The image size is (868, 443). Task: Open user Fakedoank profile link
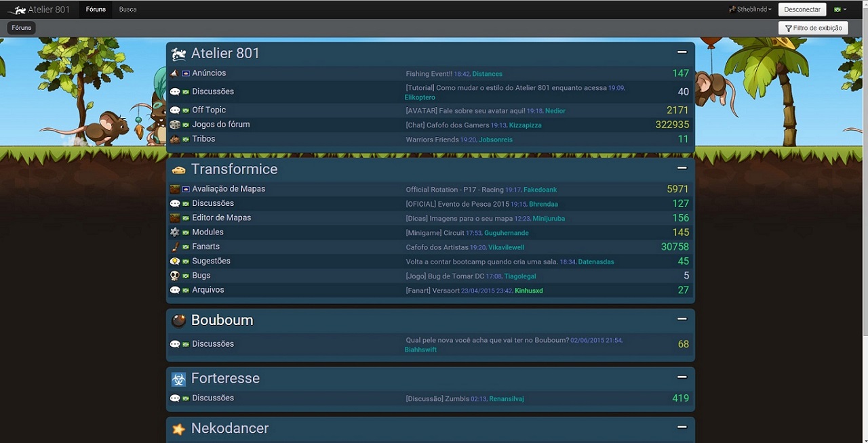point(540,190)
